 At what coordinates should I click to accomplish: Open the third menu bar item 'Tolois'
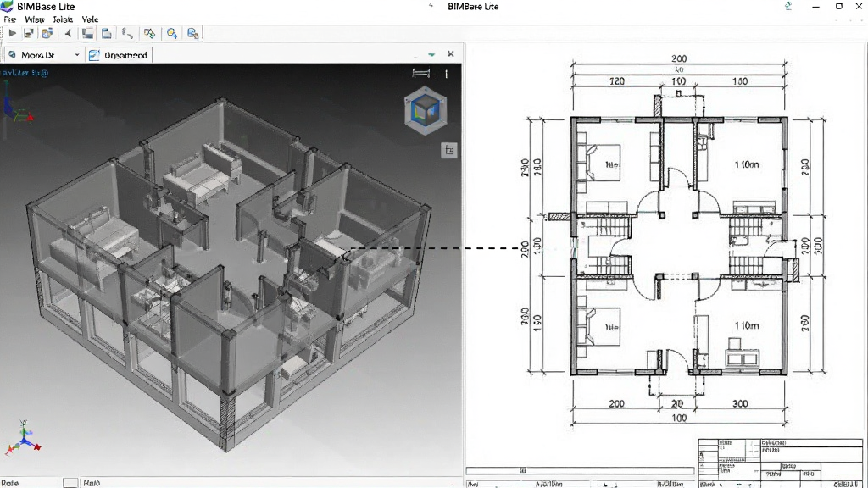coord(63,19)
